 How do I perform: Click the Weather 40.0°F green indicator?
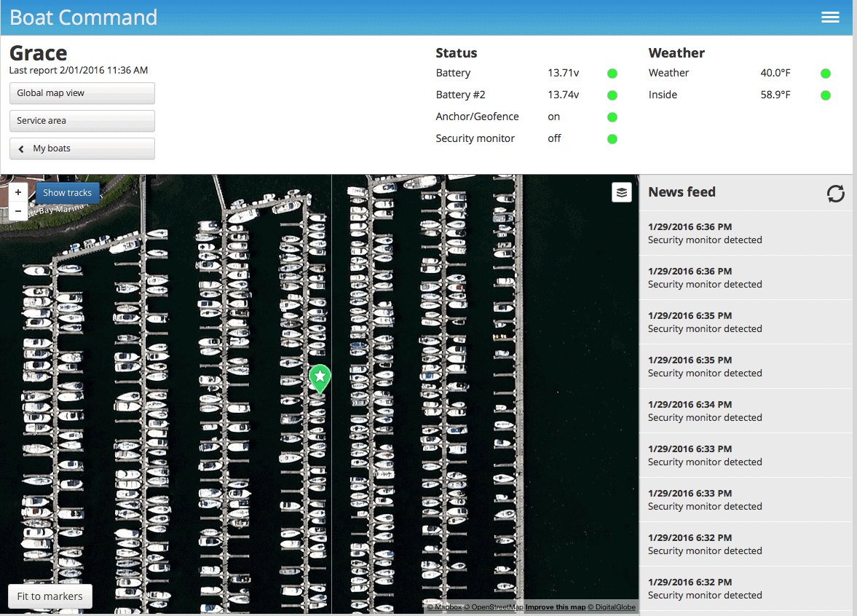coord(825,73)
